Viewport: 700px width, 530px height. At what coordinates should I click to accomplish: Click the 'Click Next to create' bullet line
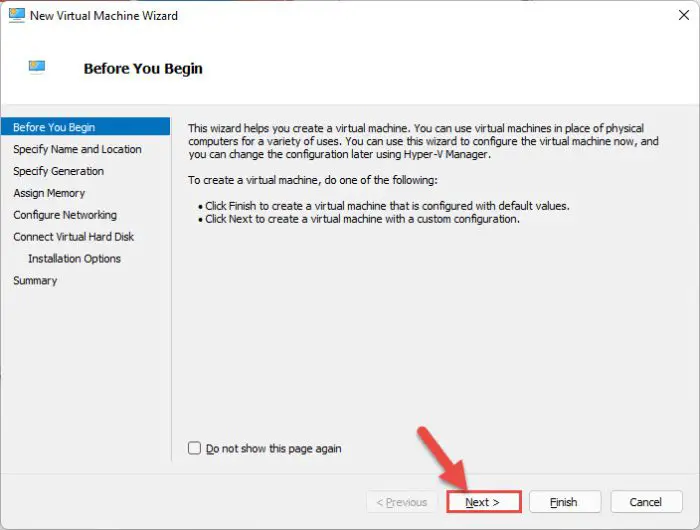click(x=362, y=219)
